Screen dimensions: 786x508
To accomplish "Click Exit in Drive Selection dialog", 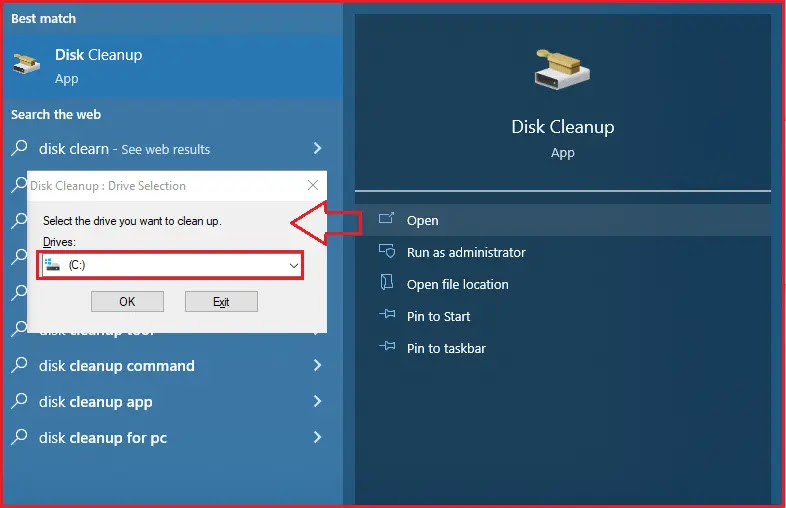I will [x=221, y=301].
